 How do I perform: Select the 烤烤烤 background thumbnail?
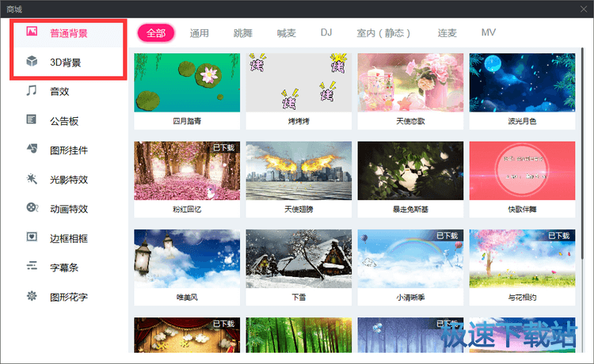299,82
